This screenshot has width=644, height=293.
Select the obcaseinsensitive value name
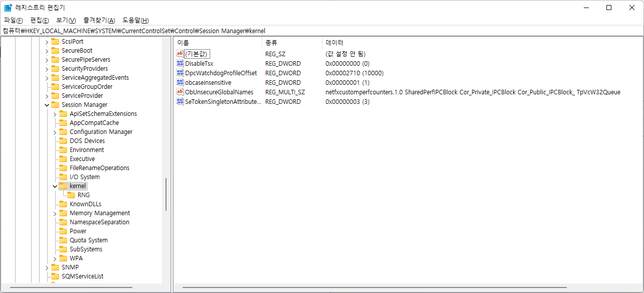208,82
